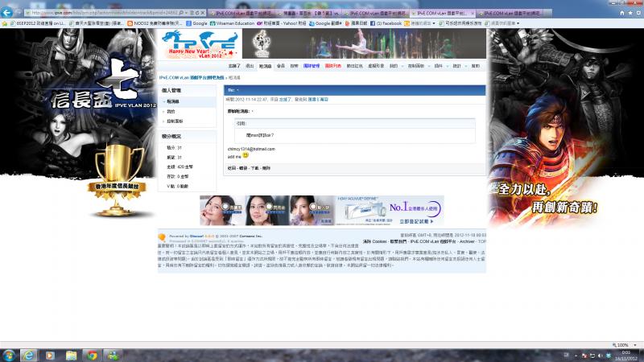This screenshot has width=644, height=362.
Task: Open the Favorites star icon
Action: coord(630,13)
